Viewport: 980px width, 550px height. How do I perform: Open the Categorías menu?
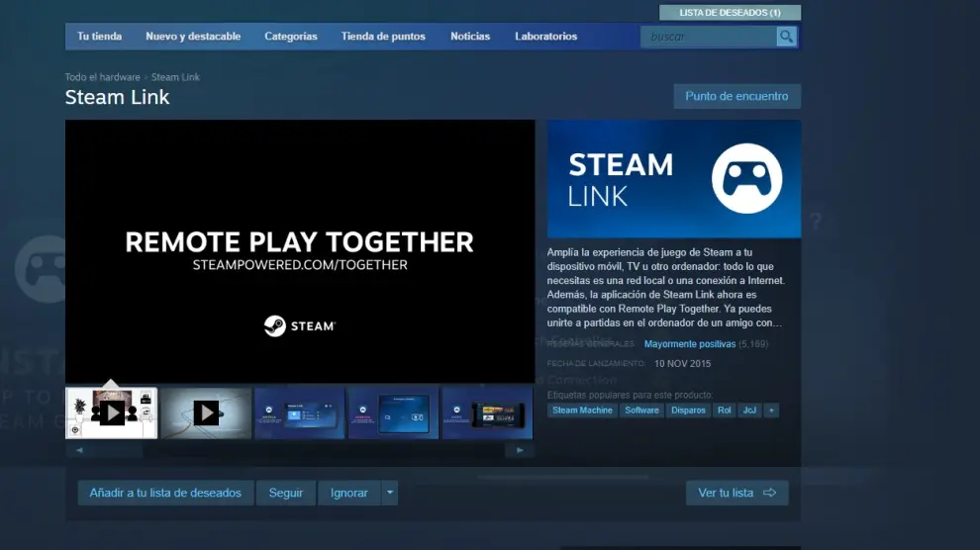pos(291,37)
